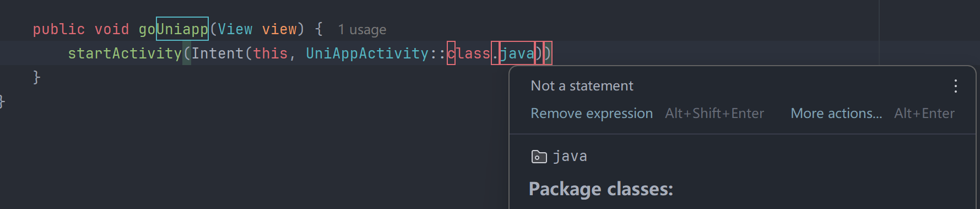Click the view parameter name
980x209 pixels.
coord(279,29)
